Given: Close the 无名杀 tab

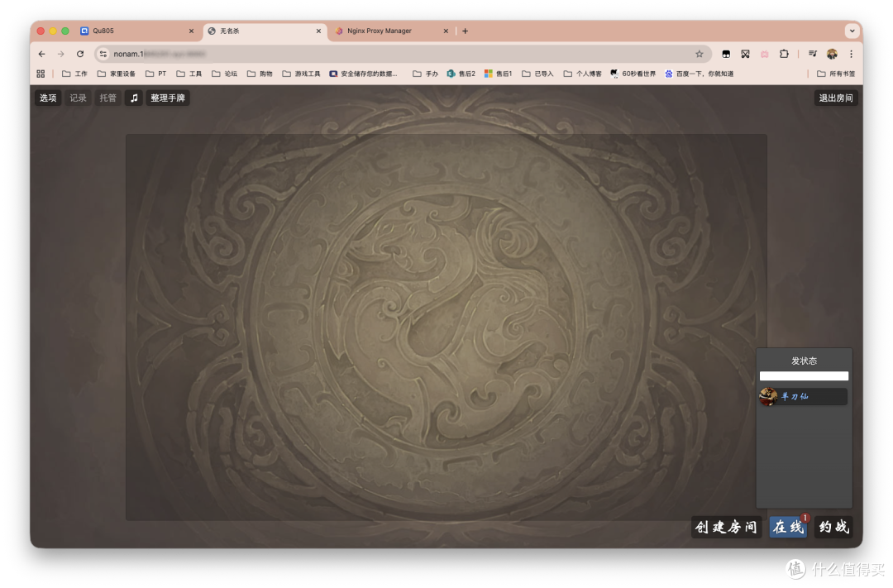Looking at the screenshot, I should (319, 31).
